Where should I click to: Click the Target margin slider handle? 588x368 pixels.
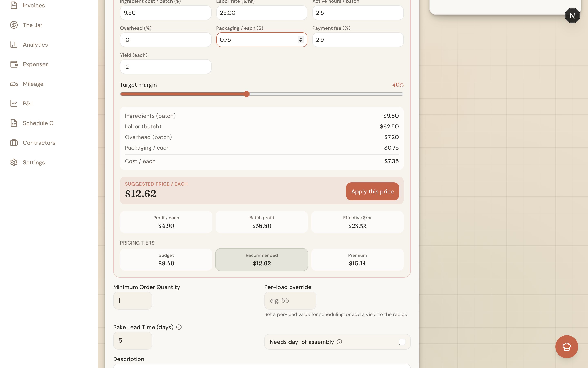click(247, 94)
